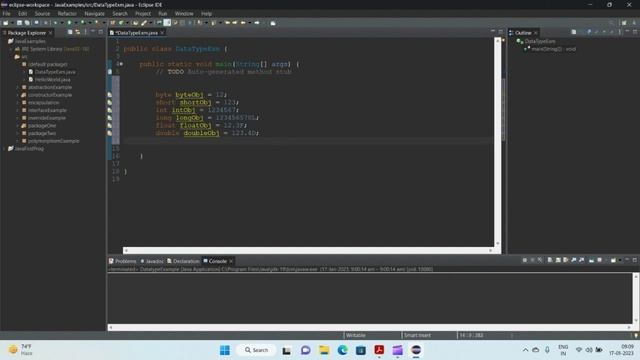Click the Clear Console icon
Screen dimensions: 640x360
[x=550, y=260]
